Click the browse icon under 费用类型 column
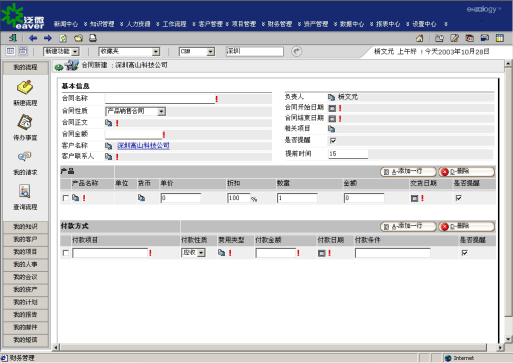 (x=222, y=253)
